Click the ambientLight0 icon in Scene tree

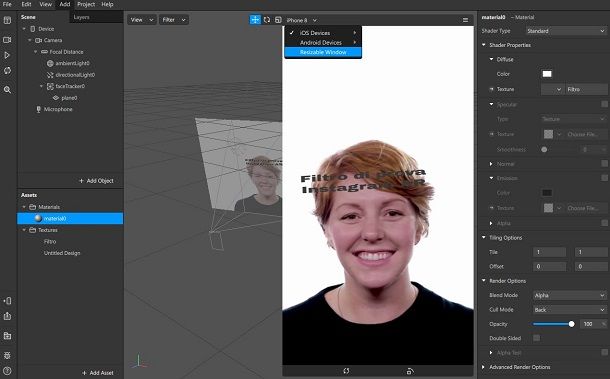pos(50,63)
